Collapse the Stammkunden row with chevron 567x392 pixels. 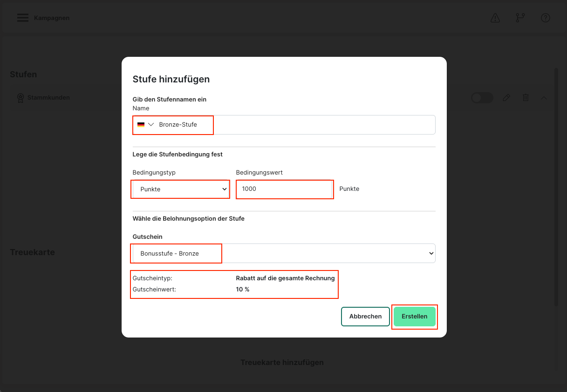tap(544, 98)
